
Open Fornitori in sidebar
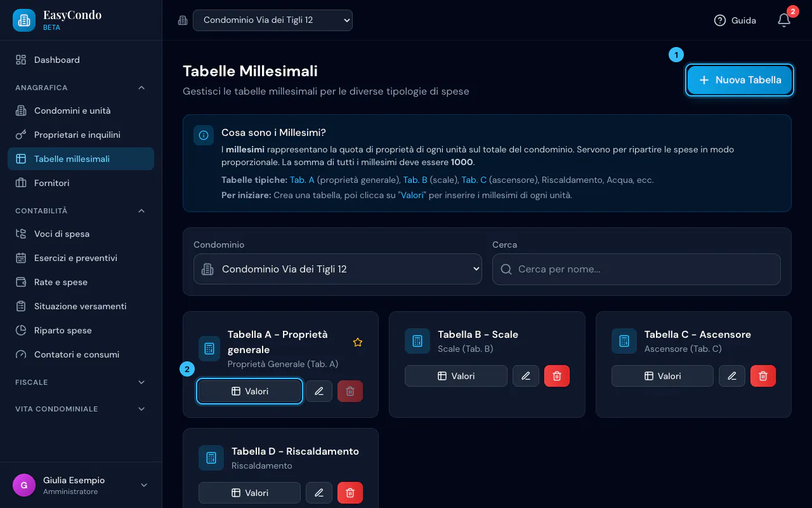click(81, 183)
